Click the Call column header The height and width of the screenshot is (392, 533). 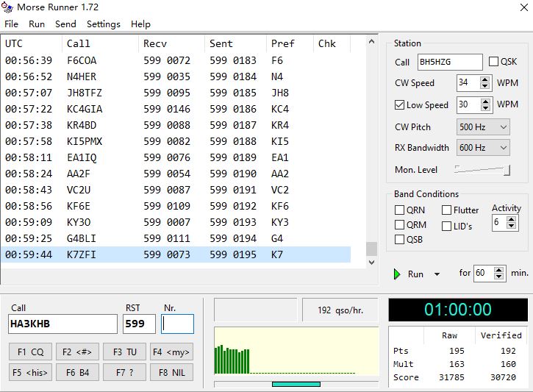coord(100,43)
